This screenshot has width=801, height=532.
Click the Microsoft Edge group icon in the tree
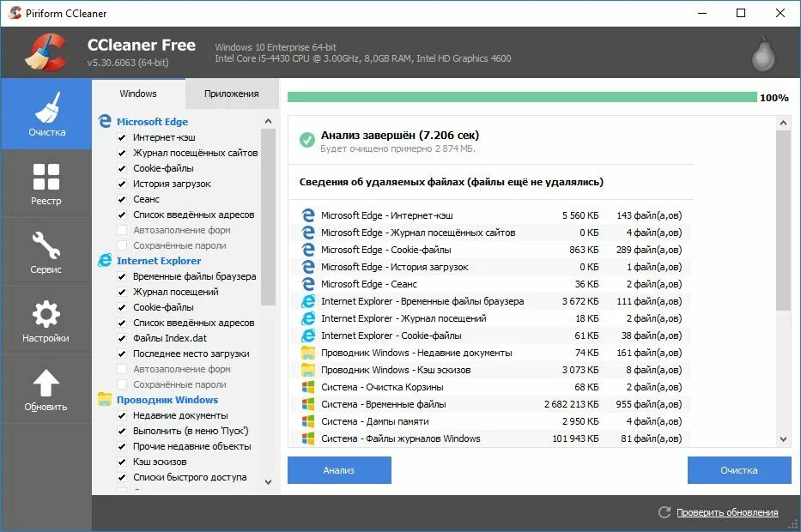coord(105,121)
